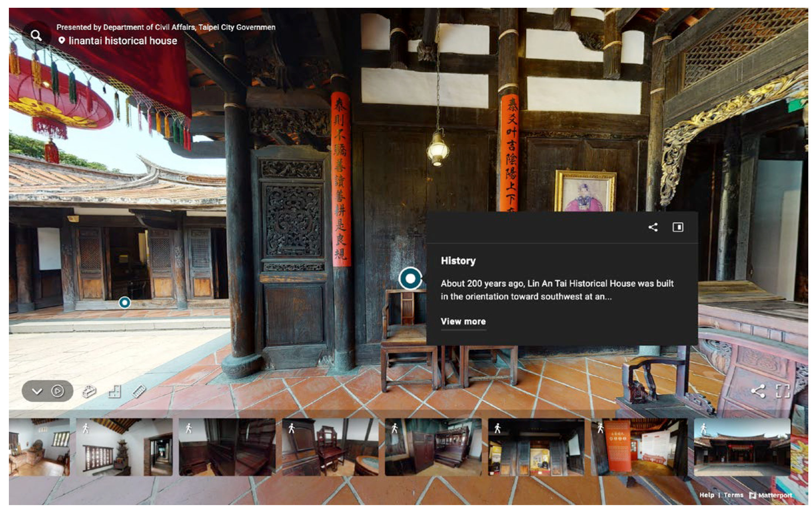
Task: Click the linantai historical house location title
Action: [x=122, y=41]
